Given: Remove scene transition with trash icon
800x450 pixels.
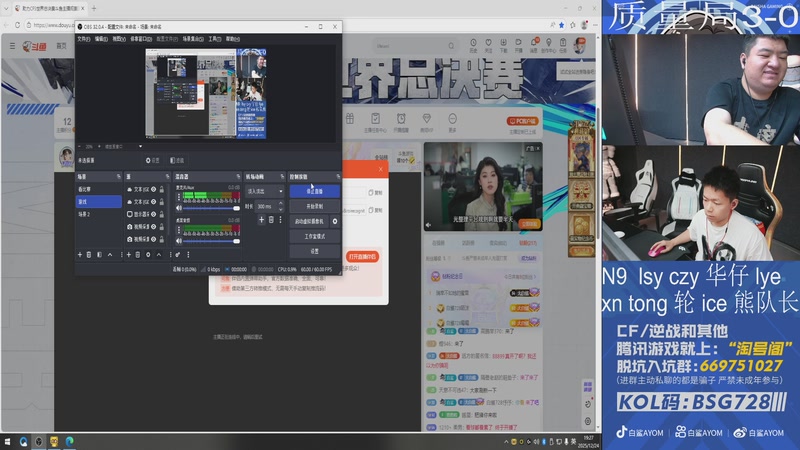Looking at the screenshot, I should tap(271, 220).
